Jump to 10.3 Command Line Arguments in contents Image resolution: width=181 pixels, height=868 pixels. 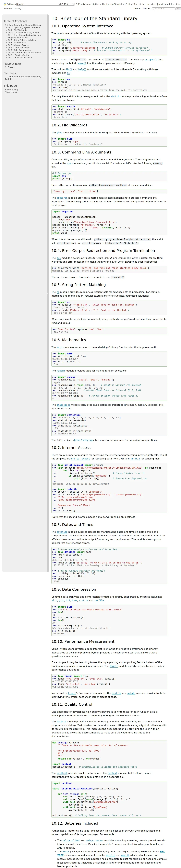pyautogui.click(x=24, y=33)
